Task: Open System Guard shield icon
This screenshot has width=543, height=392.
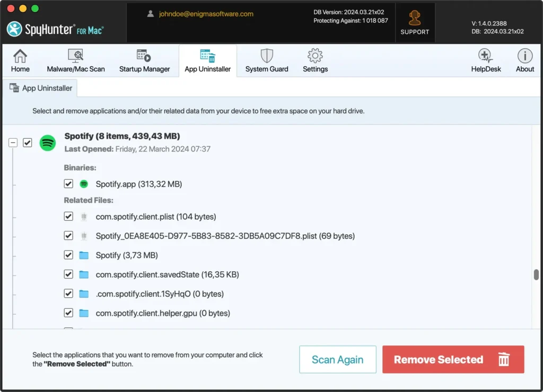Action: point(267,56)
